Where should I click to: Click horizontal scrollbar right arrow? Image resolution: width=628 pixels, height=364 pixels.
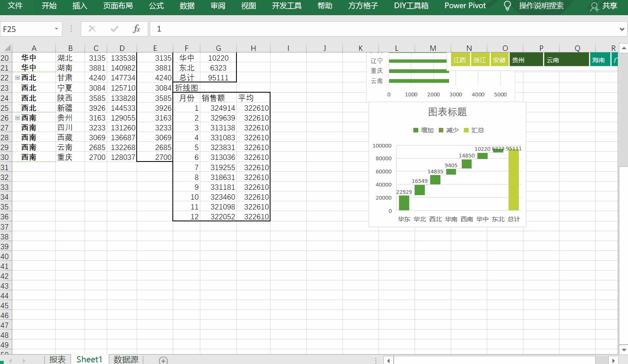coord(613,360)
